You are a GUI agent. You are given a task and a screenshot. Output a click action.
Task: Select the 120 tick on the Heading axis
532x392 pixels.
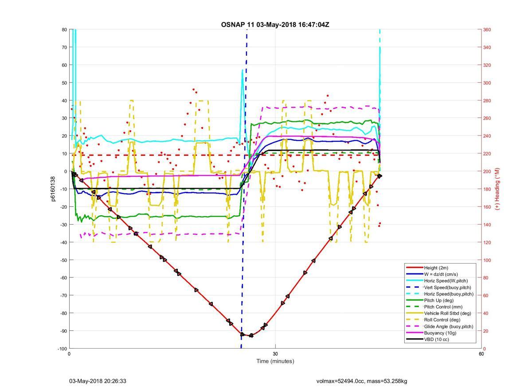[x=487, y=242]
